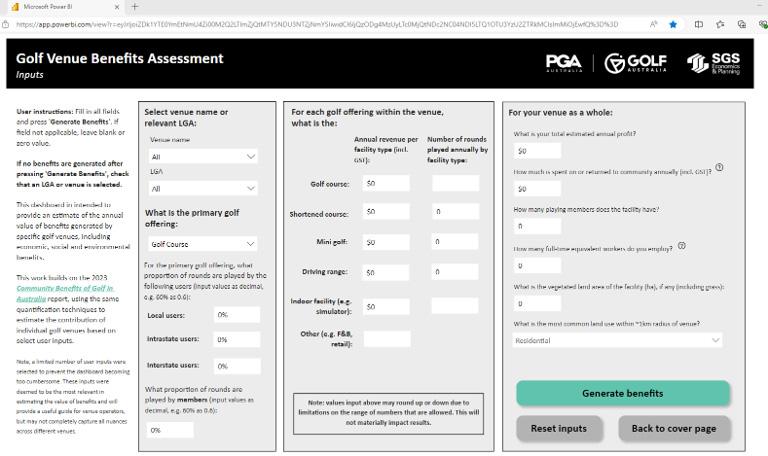The image size is (768, 456).
Task: Open Community Benefits of Golf in Australia link
Action: 65,293
